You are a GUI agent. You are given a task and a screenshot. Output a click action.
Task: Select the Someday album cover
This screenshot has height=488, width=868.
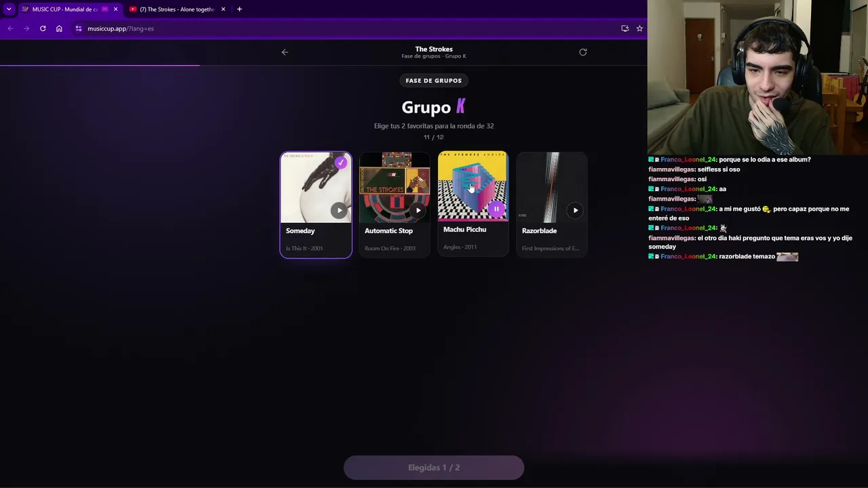[316, 186]
